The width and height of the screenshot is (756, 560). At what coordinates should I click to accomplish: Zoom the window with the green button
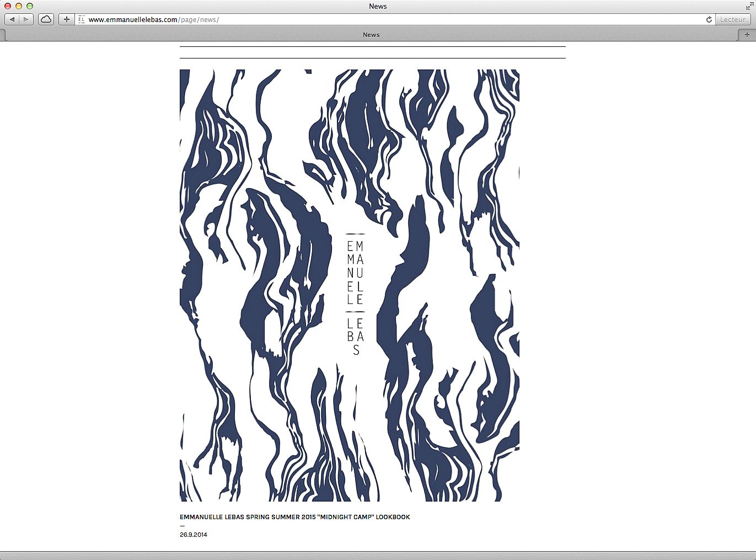tap(30, 6)
